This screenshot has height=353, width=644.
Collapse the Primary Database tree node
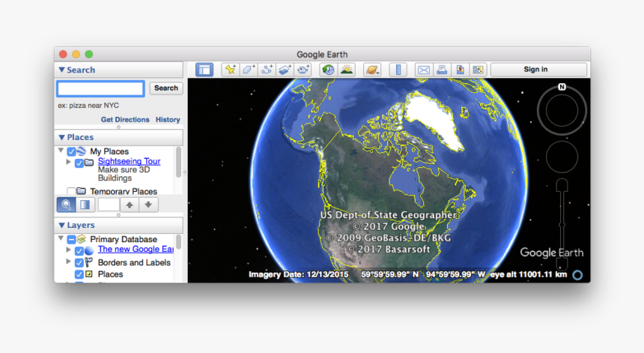point(61,238)
